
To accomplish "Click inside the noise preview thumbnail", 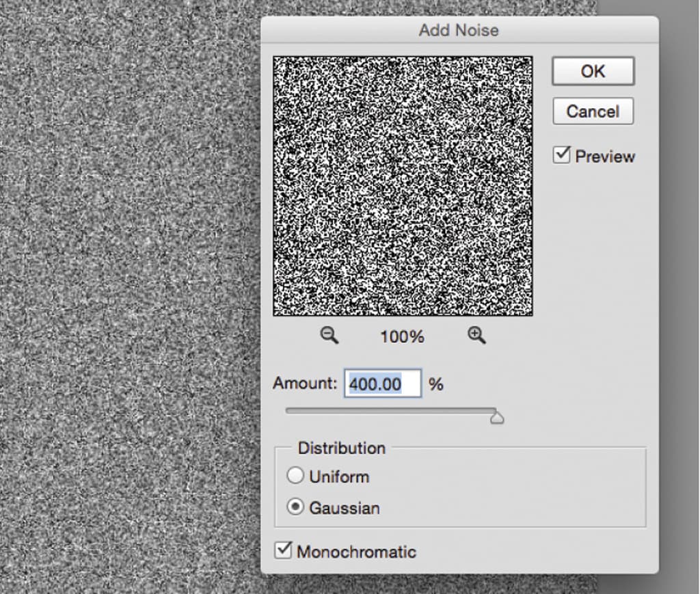I will coord(403,186).
